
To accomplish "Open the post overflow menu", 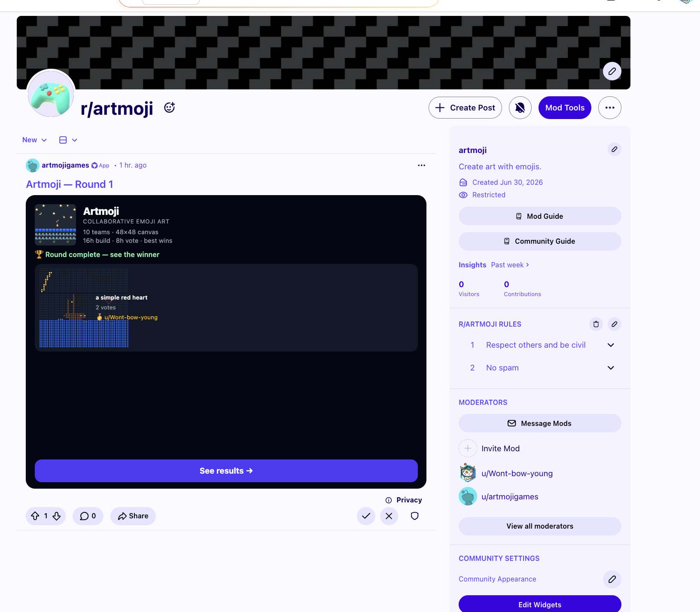I will click(x=422, y=165).
